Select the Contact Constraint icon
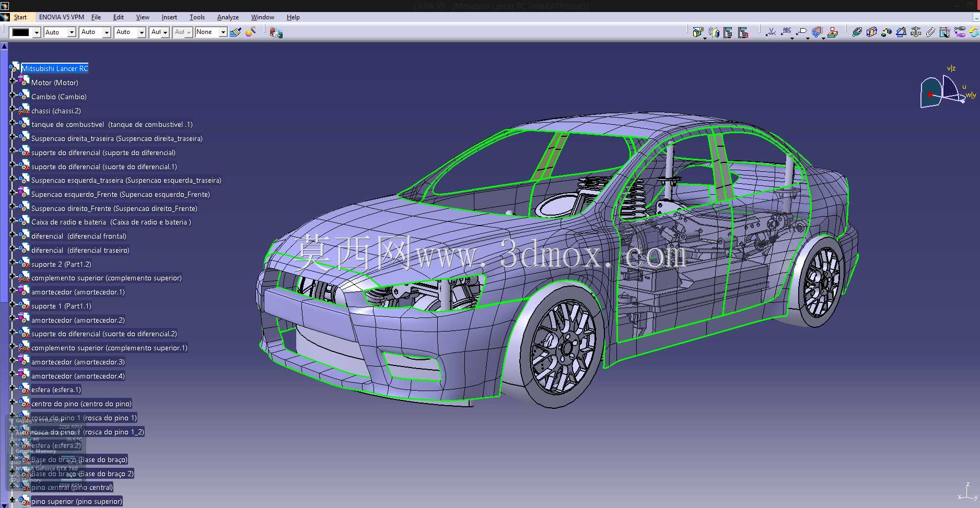Viewport: 980px width, 508px height. (x=871, y=32)
